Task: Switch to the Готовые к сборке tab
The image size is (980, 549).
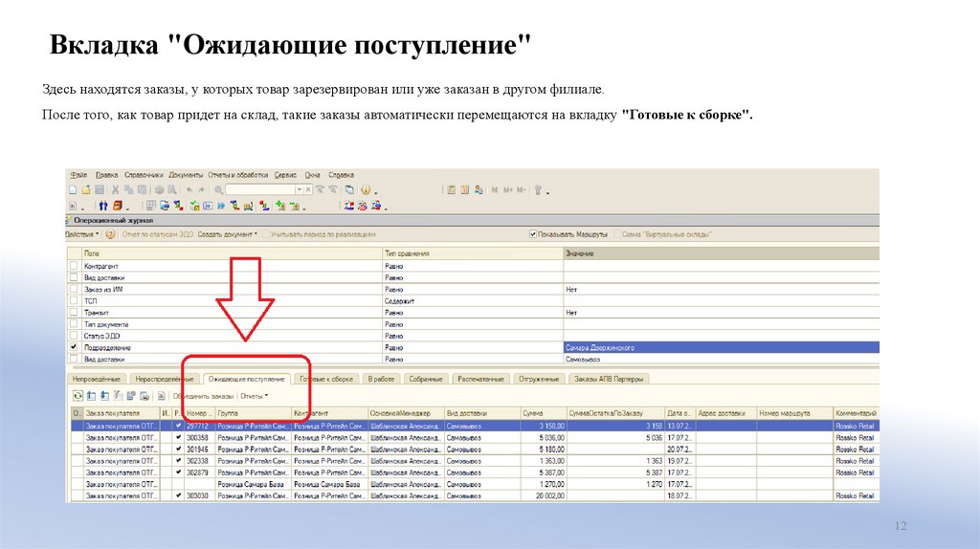Action: tap(326, 379)
